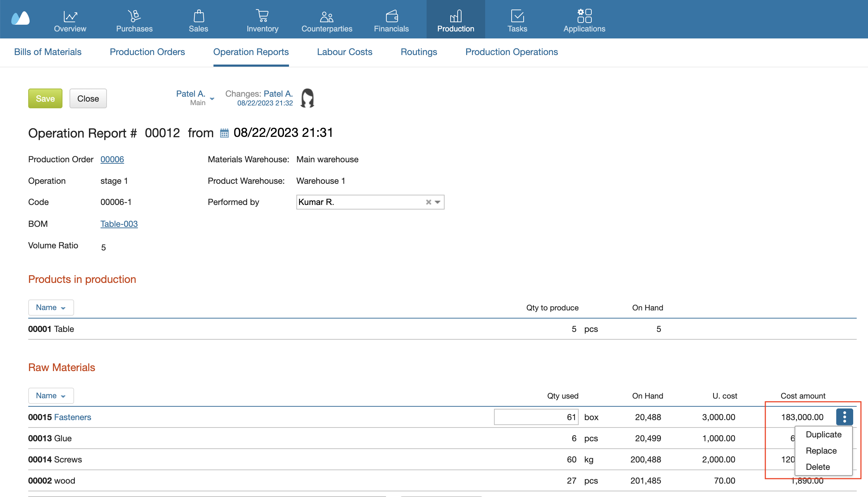The width and height of the screenshot is (868, 497).
Task: Open the Sales bag icon
Action: (199, 16)
